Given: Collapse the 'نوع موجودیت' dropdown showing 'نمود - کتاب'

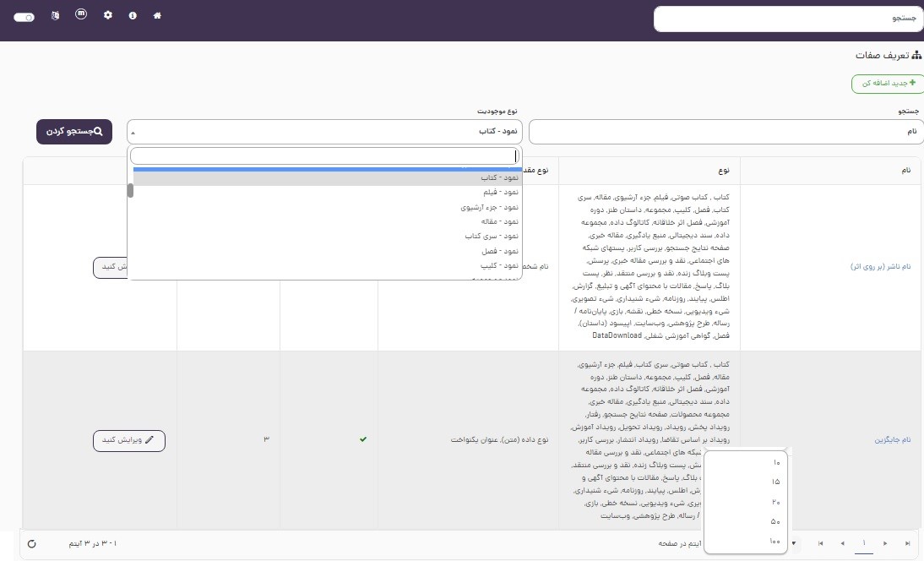Looking at the screenshot, I should [x=324, y=132].
